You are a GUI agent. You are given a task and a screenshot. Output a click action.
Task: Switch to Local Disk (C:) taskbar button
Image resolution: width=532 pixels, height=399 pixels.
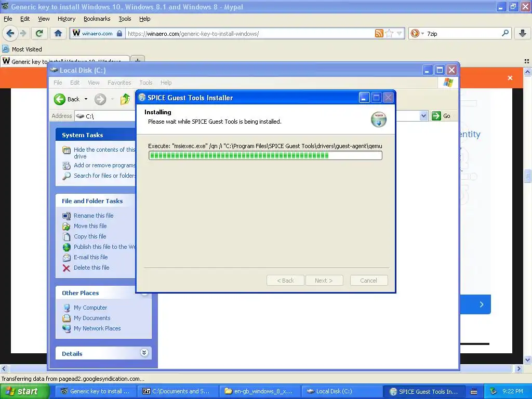342,391
